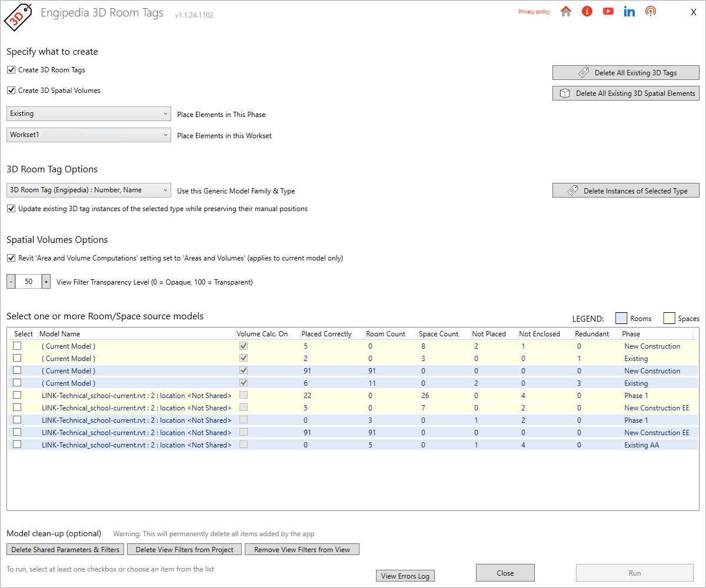Click the Not Enclosed column header
The width and height of the screenshot is (706, 588).
pyautogui.click(x=545, y=334)
